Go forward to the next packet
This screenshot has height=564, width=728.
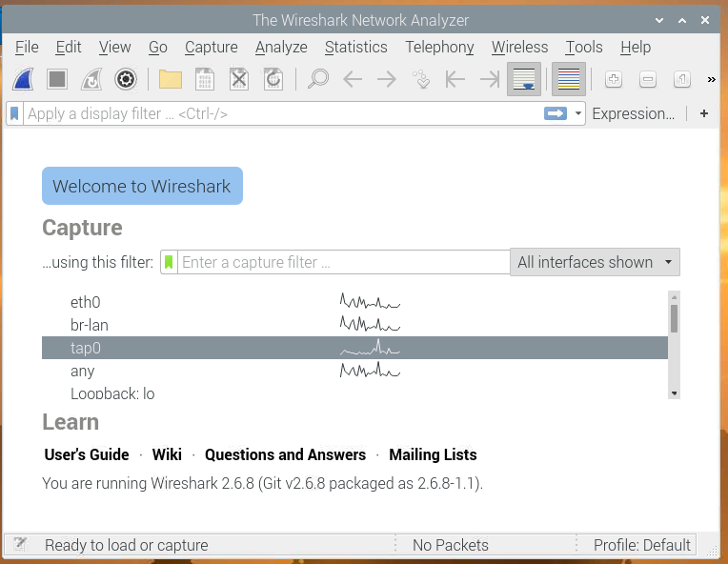tap(387, 79)
